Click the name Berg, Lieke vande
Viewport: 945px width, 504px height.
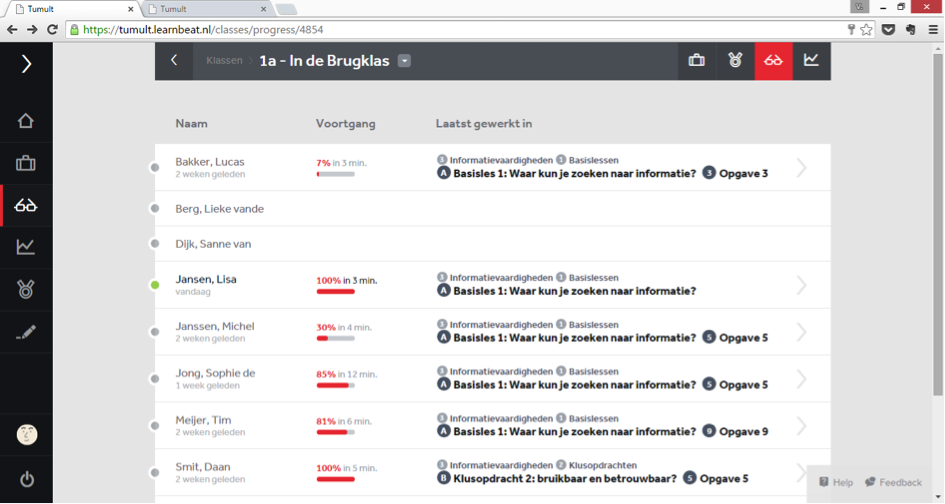pos(219,209)
